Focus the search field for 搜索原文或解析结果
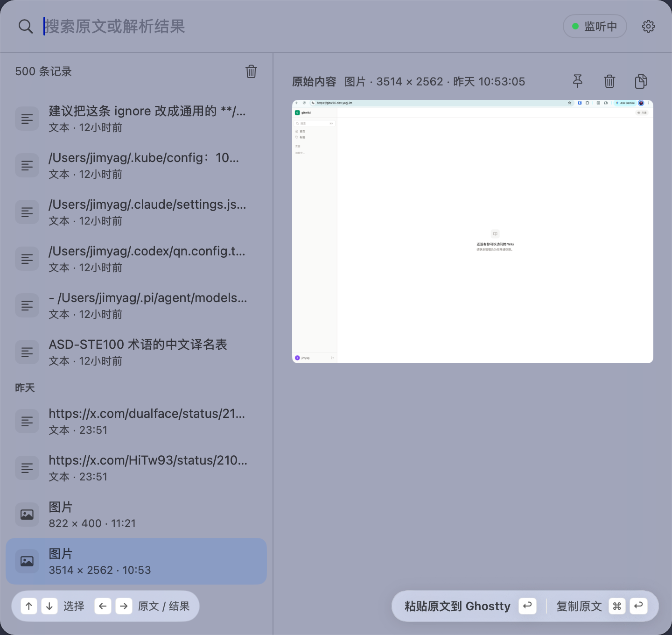The height and width of the screenshot is (635, 672). 299,27
